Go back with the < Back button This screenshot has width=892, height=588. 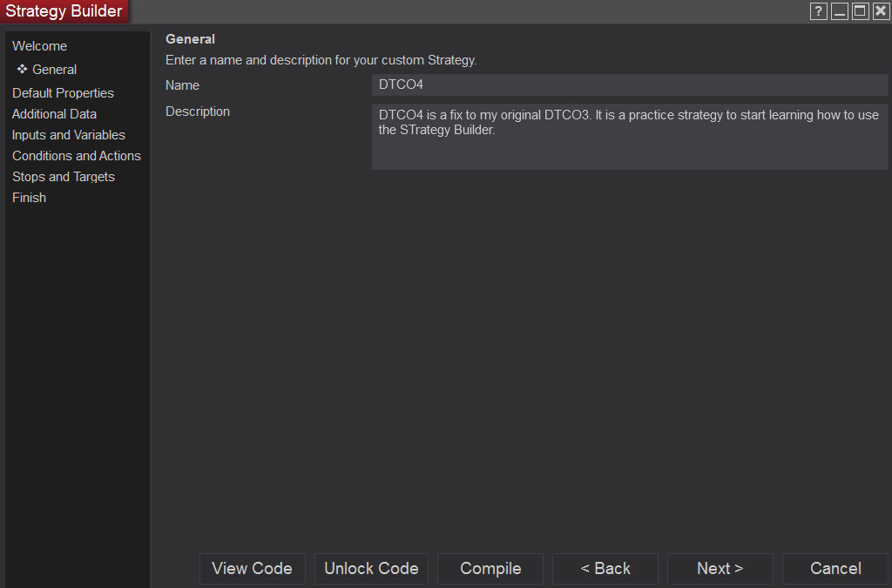coord(605,569)
